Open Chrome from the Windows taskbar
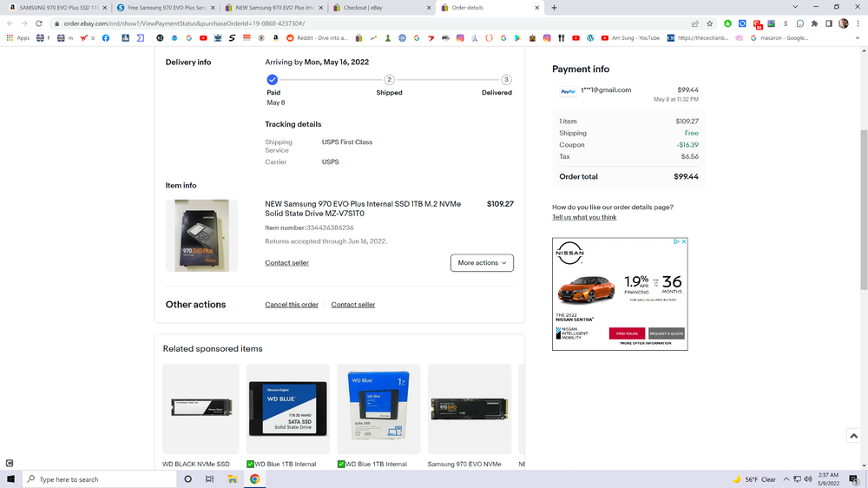The width and height of the screenshot is (868, 488). (x=254, y=478)
